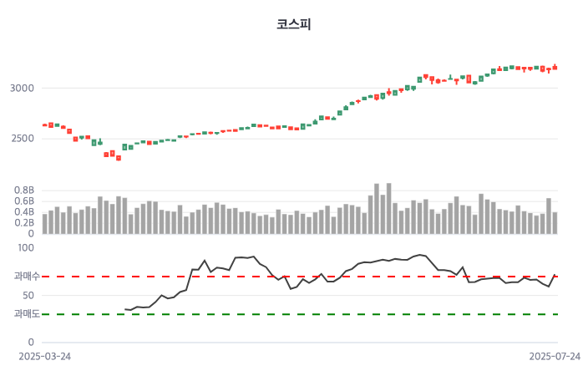588x376 pixels.
Task: Click the leftmost point of the black indicator line
Action: pyautogui.click(x=124, y=309)
